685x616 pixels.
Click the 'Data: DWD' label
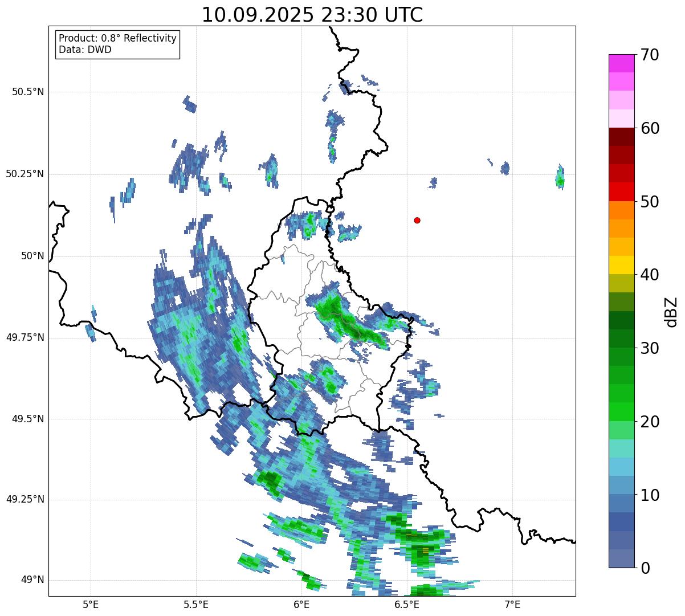click(85, 50)
